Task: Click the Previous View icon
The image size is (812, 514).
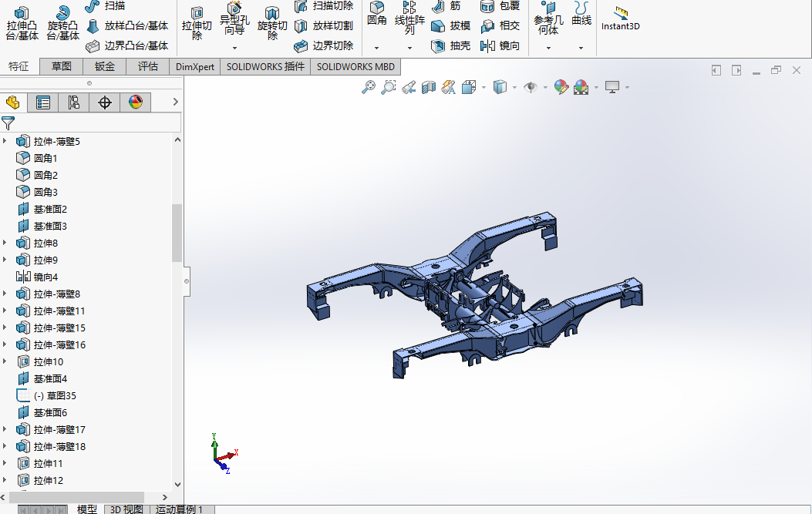Action: [x=409, y=87]
